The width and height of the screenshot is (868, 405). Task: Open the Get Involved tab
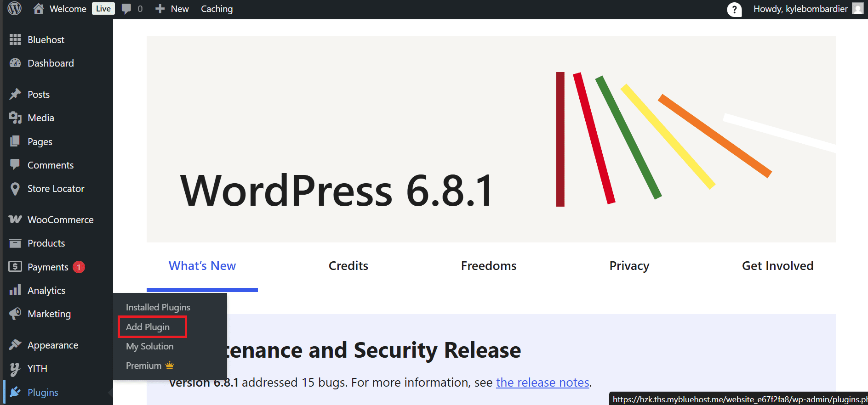point(778,266)
